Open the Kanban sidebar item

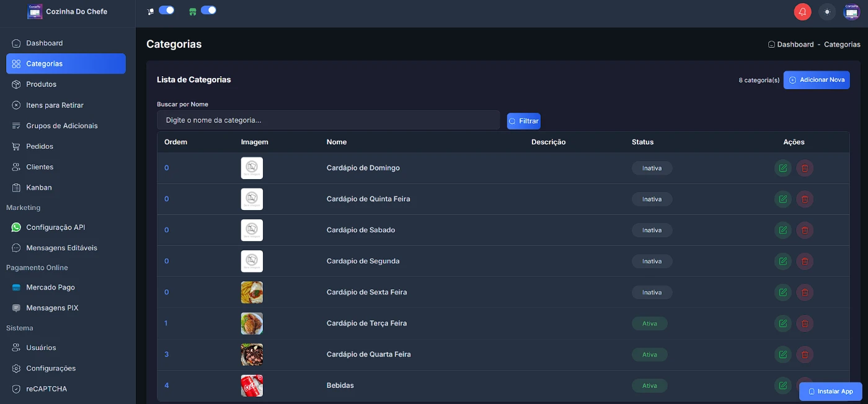tap(38, 187)
